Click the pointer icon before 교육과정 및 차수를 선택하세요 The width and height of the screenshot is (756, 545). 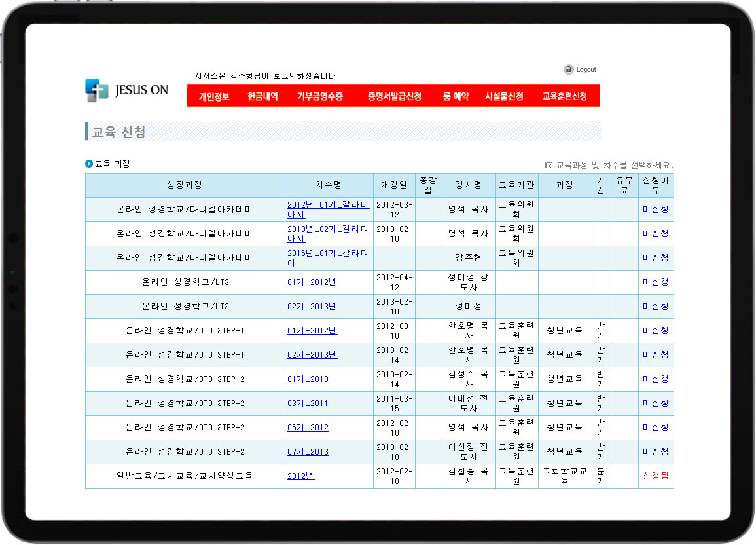[549, 166]
